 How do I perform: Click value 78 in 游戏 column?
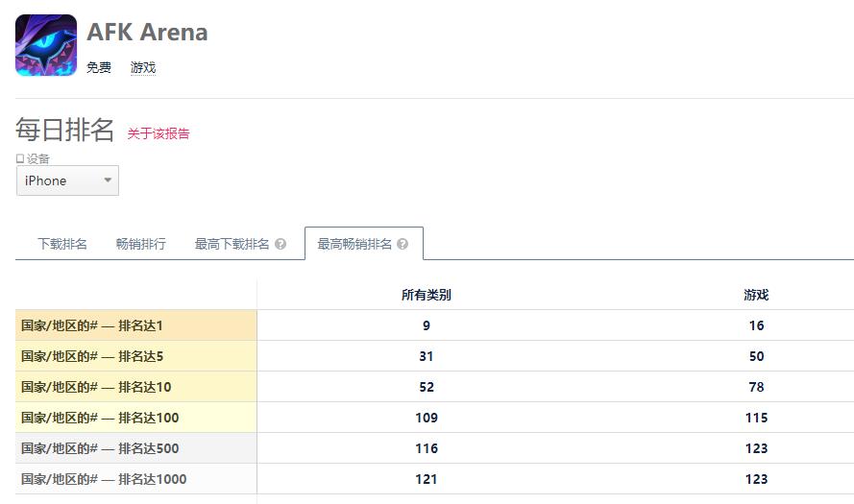[756, 387]
